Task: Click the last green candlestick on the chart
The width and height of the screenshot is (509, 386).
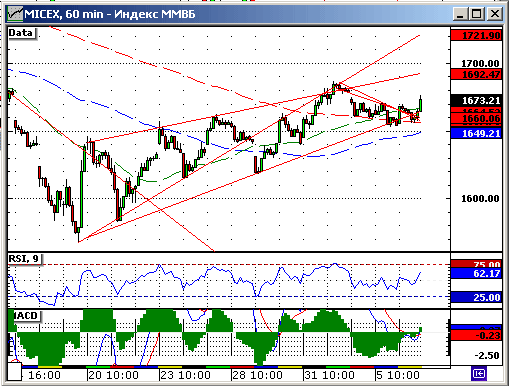Action: (x=421, y=104)
